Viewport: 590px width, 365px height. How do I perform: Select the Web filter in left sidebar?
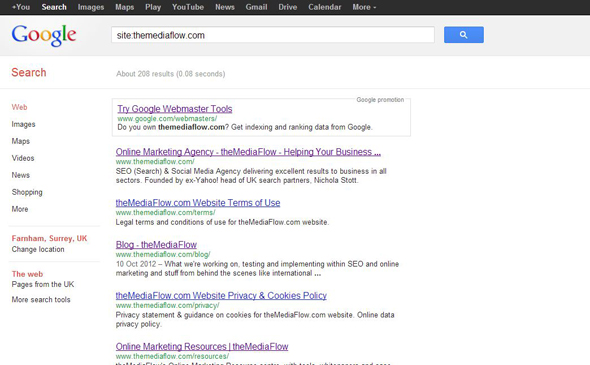[x=19, y=107]
